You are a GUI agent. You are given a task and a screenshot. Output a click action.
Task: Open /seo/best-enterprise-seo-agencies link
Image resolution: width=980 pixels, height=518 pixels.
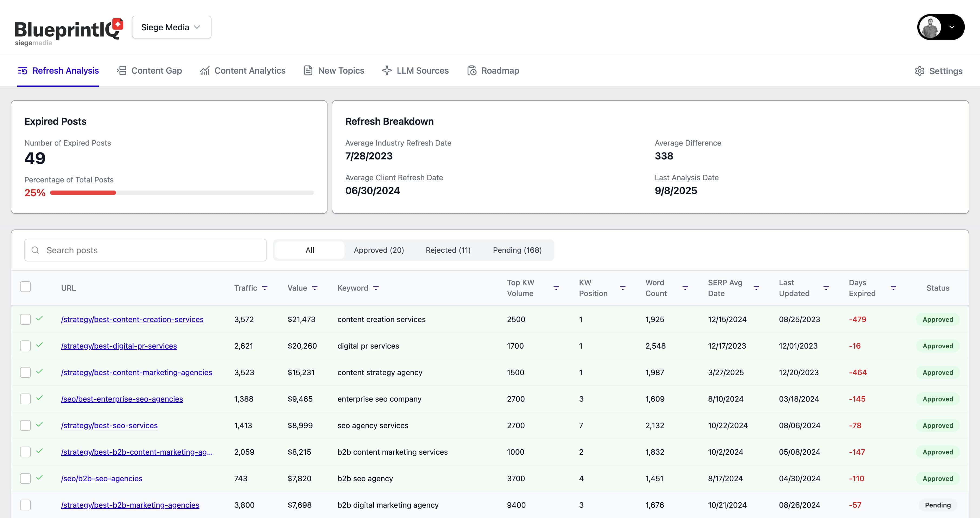[122, 399]
